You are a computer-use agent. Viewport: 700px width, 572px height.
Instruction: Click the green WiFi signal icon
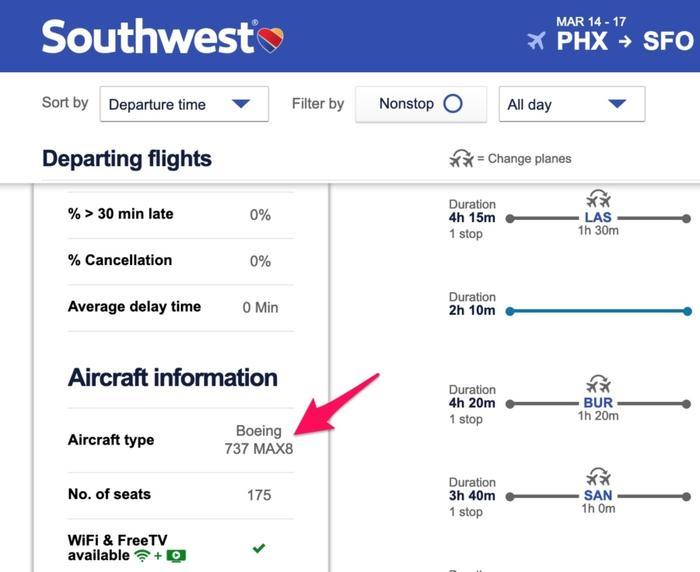coord(142,555)
